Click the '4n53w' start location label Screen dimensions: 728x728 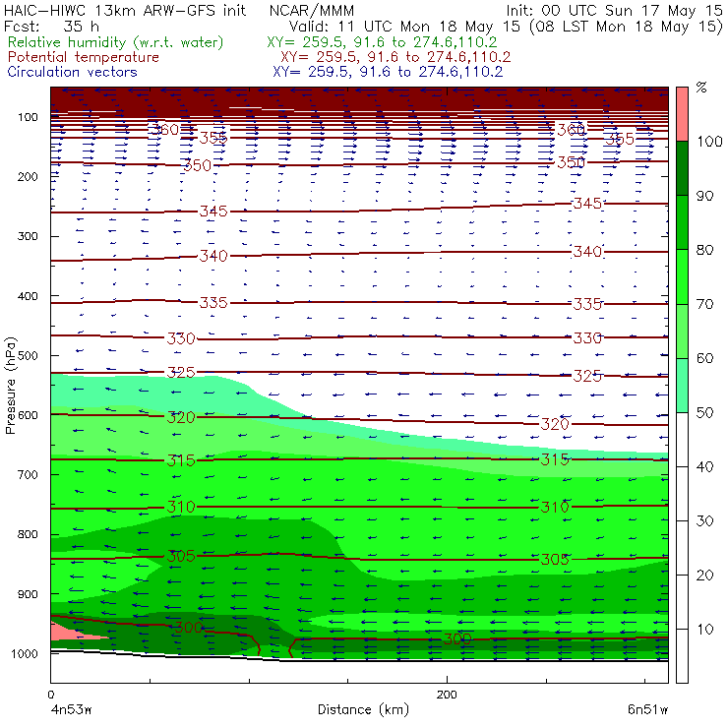point(71,710)
